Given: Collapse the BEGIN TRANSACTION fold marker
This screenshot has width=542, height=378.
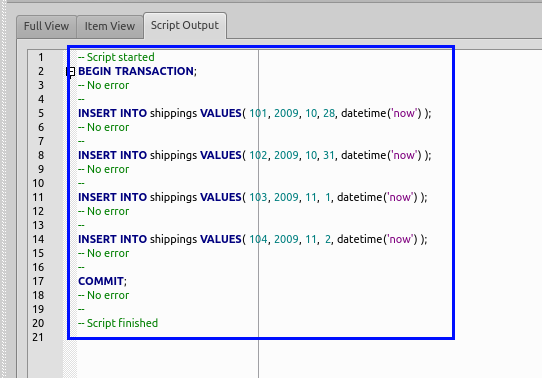Looking at the screenshot, I should coord(71,72).
